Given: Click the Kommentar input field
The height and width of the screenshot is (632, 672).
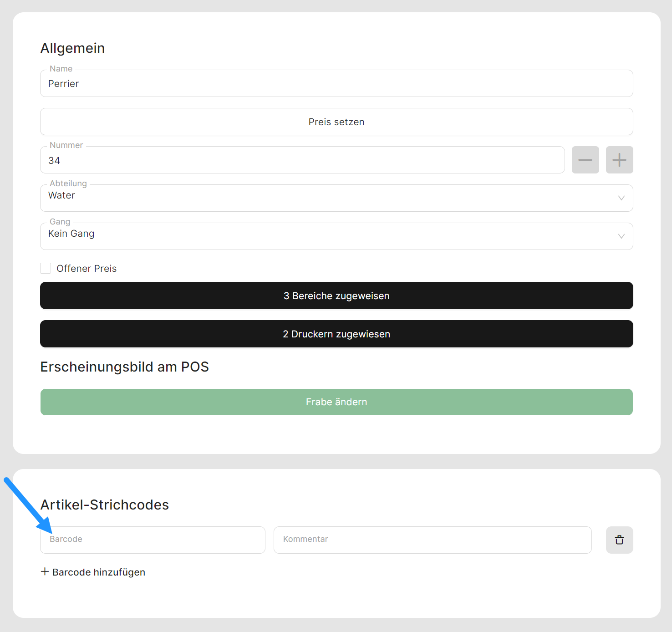Looking at the screenshot, I should pyautogui.click(x=433, y=540).
